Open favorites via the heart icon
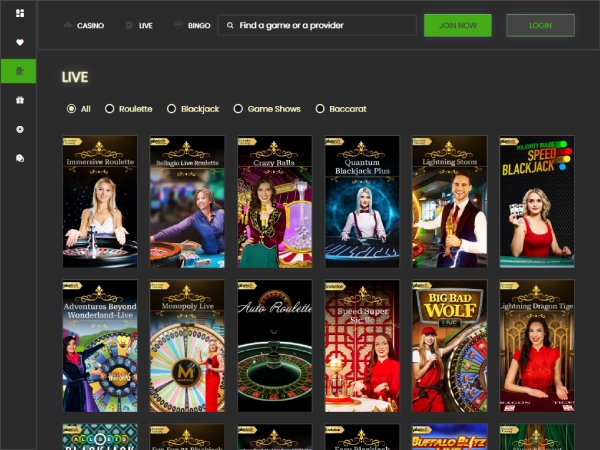 click(19, 42)
